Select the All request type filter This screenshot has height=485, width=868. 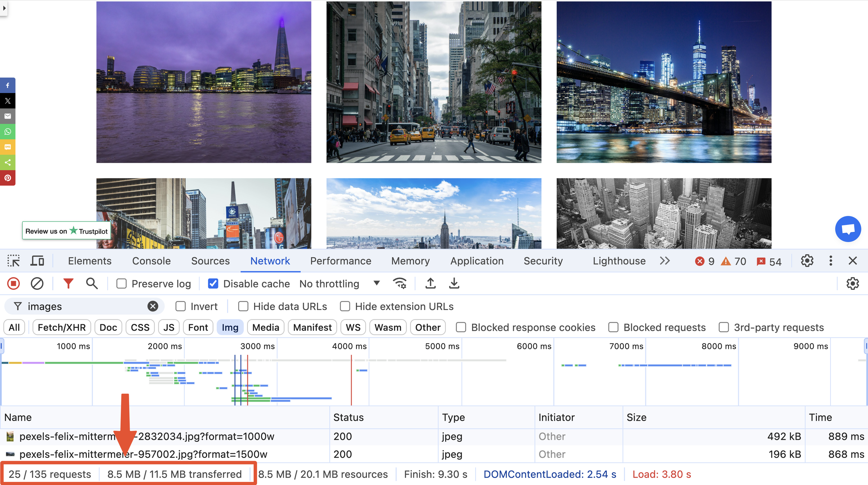(x=14, y=327)
